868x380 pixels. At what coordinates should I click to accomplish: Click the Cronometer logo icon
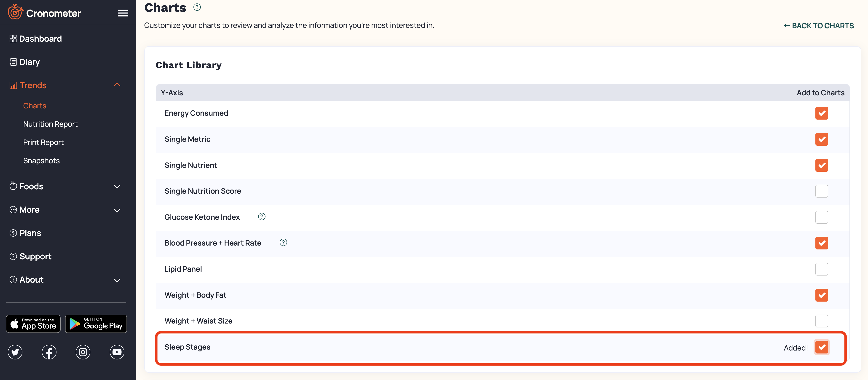click(15, 12)
